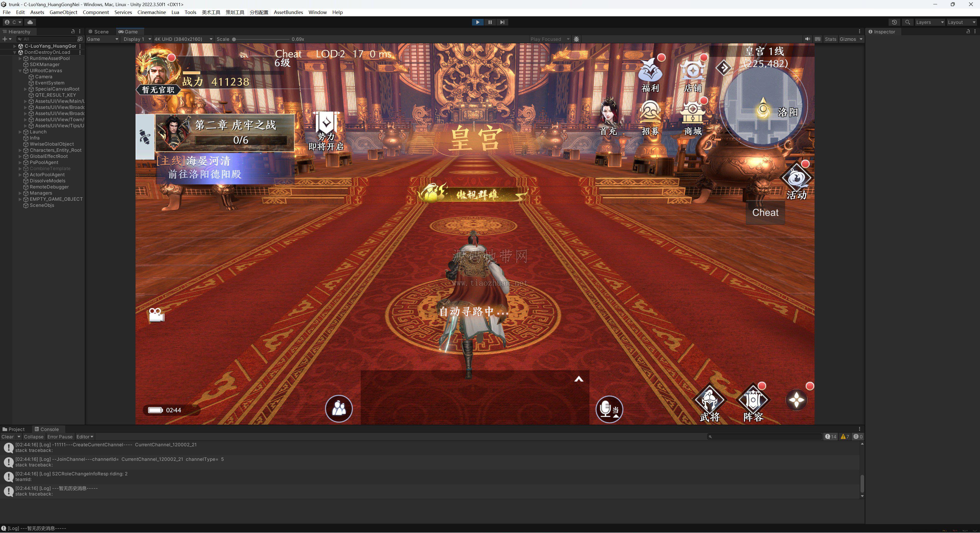Toggle the Stats overlay
The height and width of the screenshot is (533, 980).
(830, 39)
